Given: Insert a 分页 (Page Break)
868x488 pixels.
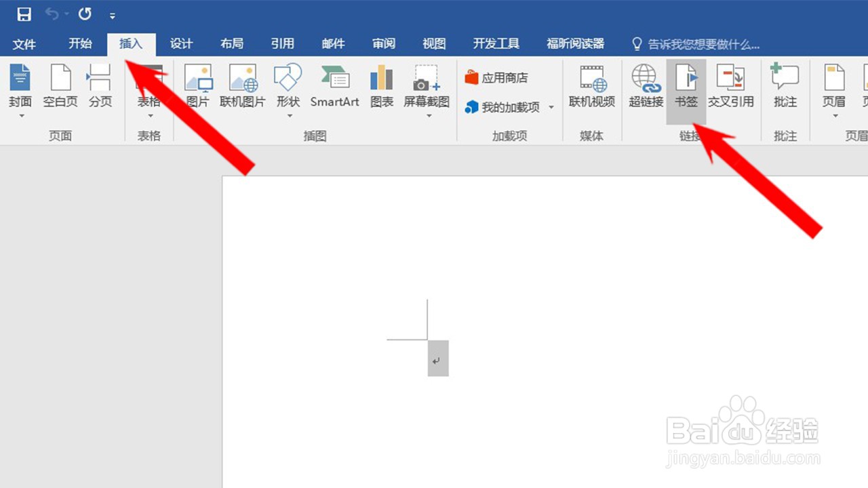Looking at the screenshot, I should pos(100,85).
